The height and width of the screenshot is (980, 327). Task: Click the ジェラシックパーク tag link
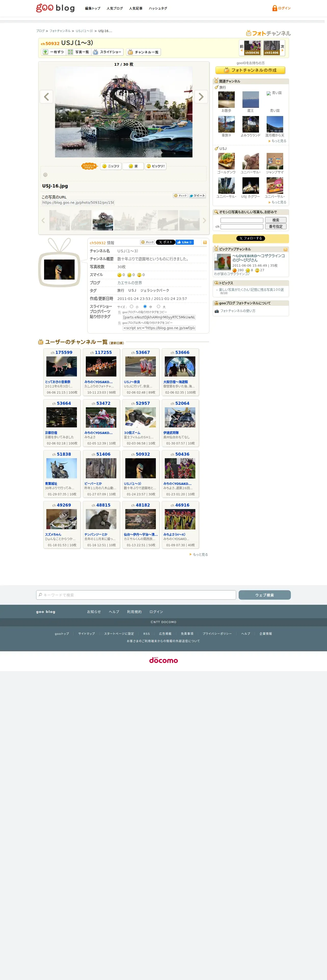[155, 291]
